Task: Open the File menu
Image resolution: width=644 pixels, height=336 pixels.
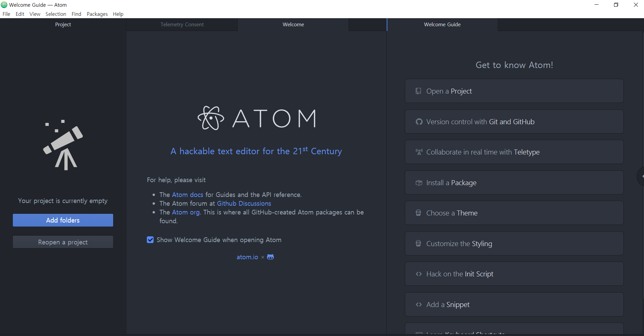Action: click(x=6, y=14)
